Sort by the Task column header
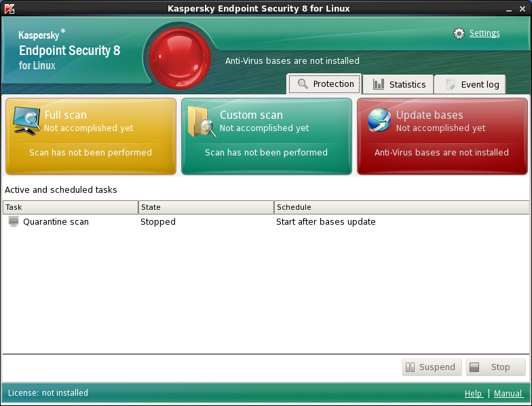Viewport: 532px width, 406px height. pyautogui.click(x=71, y=207)
